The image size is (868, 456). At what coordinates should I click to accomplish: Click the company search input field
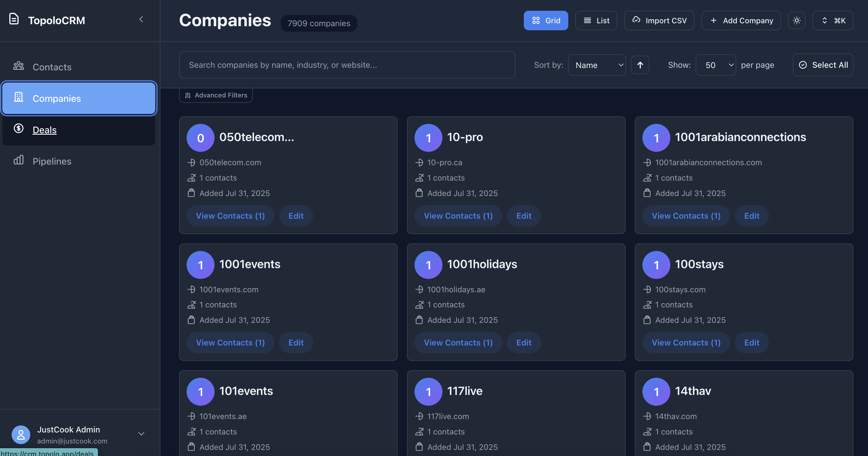tap(347, 65)
